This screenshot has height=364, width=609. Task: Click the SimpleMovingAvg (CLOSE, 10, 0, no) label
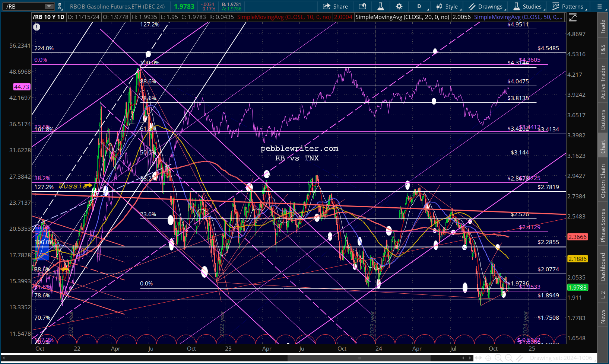[x=284, y=17]
